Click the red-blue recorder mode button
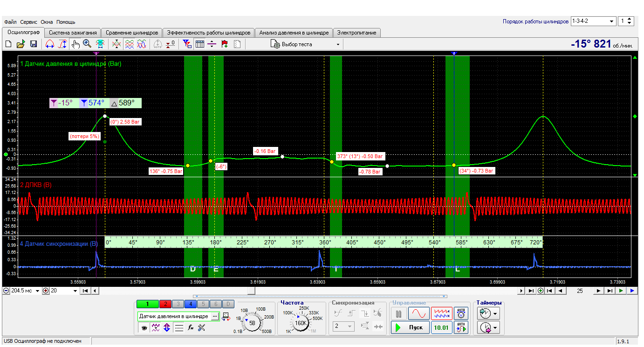 441,313
